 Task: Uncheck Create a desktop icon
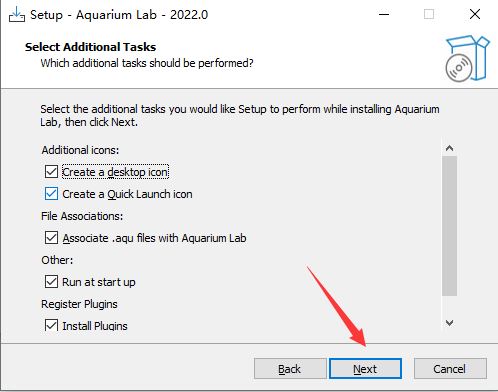coord(51,172)
